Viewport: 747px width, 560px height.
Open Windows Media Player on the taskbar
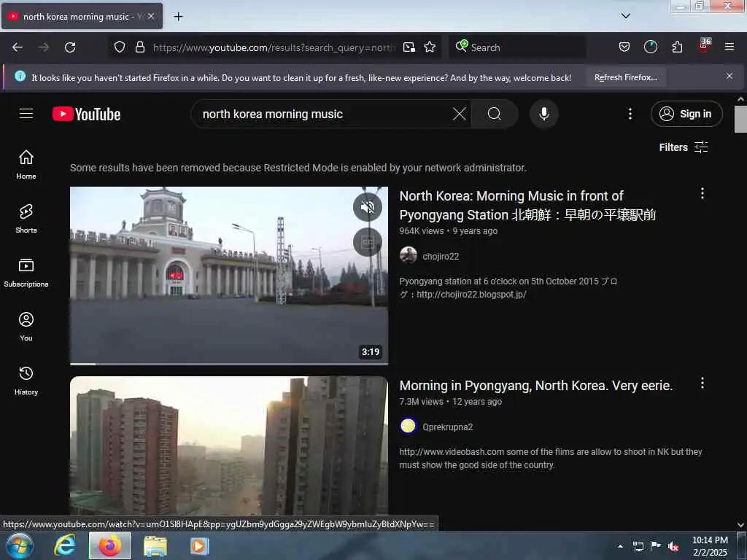click(x=199, y=546)
